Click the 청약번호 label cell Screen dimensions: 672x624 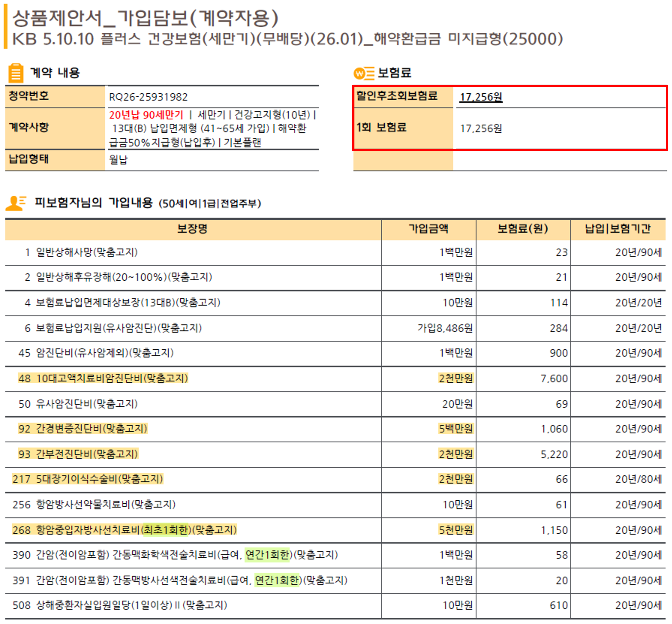[55, 97]
